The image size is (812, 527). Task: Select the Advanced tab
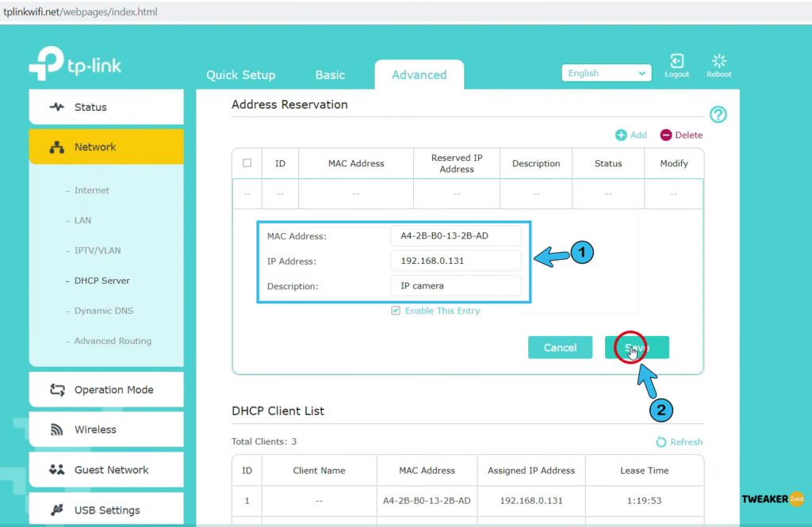tap(419, 75)
